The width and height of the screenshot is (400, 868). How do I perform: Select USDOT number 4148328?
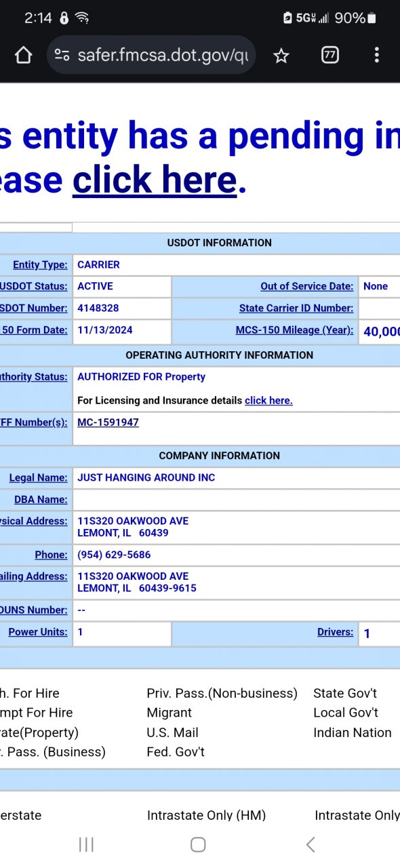point(98,308)
